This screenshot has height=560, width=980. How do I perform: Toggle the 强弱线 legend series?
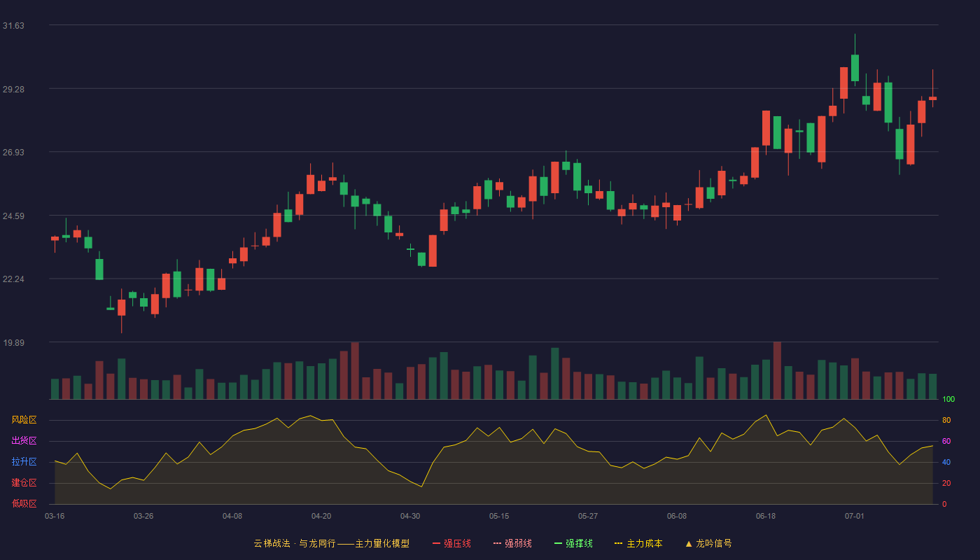point(512,543)
